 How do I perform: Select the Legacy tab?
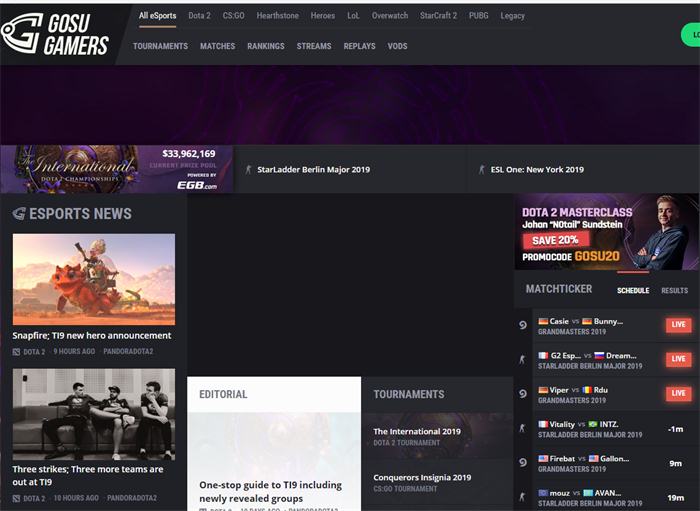click(x=512, y=16)
